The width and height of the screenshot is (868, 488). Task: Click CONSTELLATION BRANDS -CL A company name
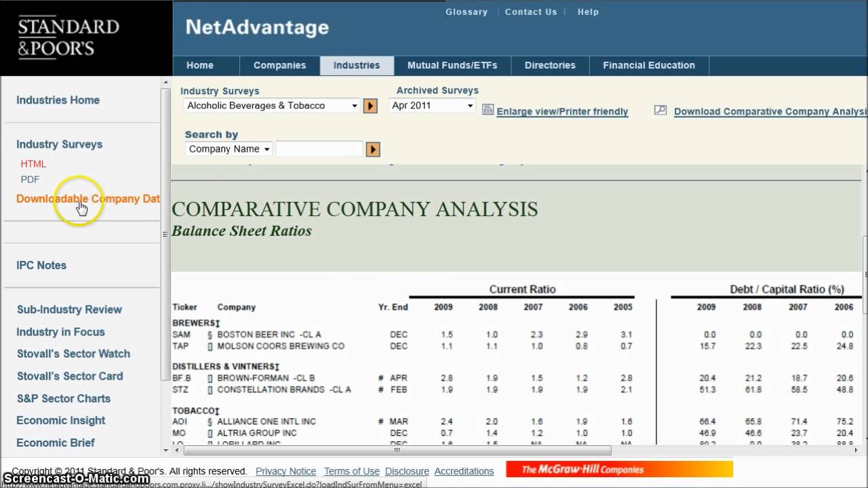pyautogui.click(x=284, y=390)
